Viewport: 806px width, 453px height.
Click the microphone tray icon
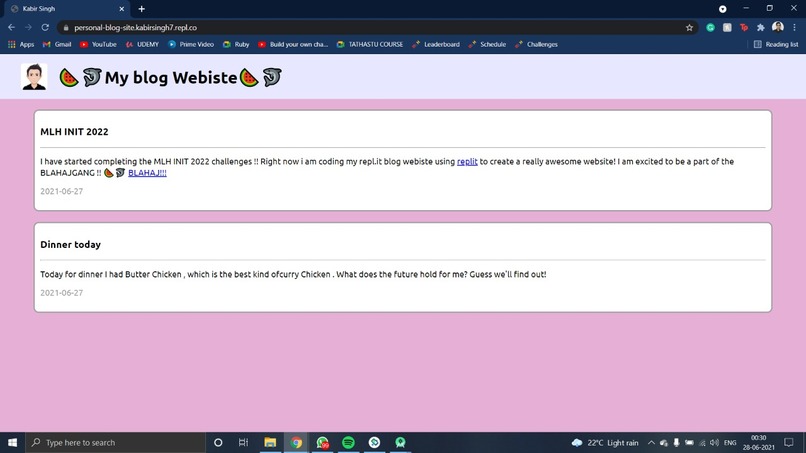[676, 443]
